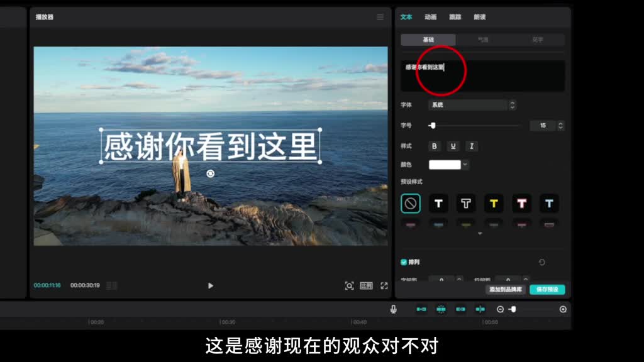Click the player panel hamburger menu icon
The image size is (644, 362).
380,17
